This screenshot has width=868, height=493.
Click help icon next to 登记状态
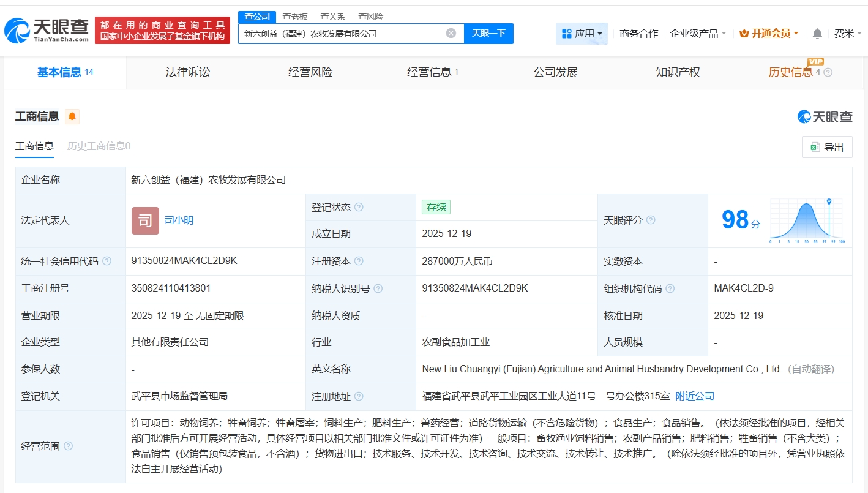point(359,207)
